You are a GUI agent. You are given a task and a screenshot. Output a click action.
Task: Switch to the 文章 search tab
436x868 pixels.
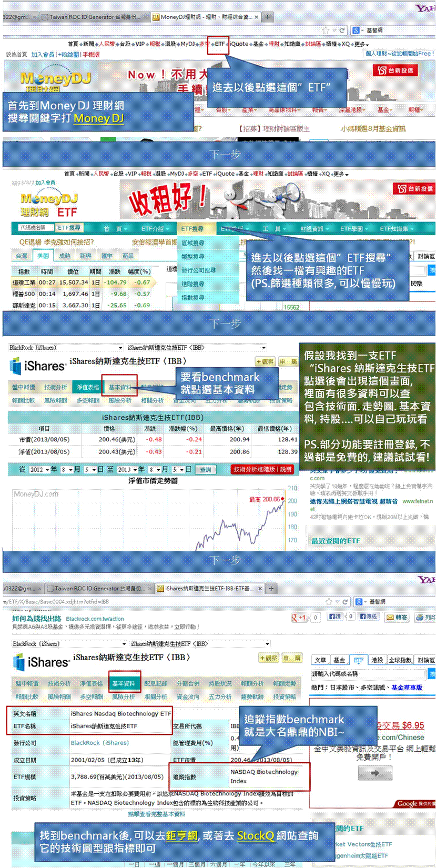[320, 660]
